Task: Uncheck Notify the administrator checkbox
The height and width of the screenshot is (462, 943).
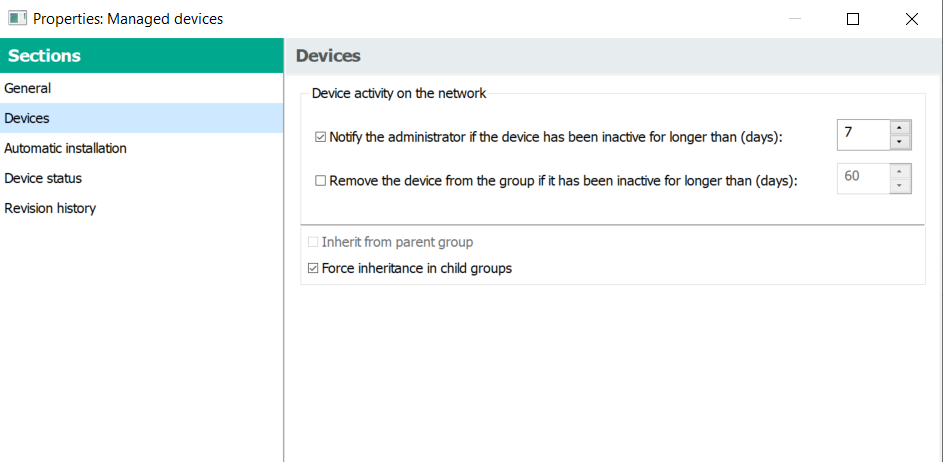Action: click(x=321, y=137)
